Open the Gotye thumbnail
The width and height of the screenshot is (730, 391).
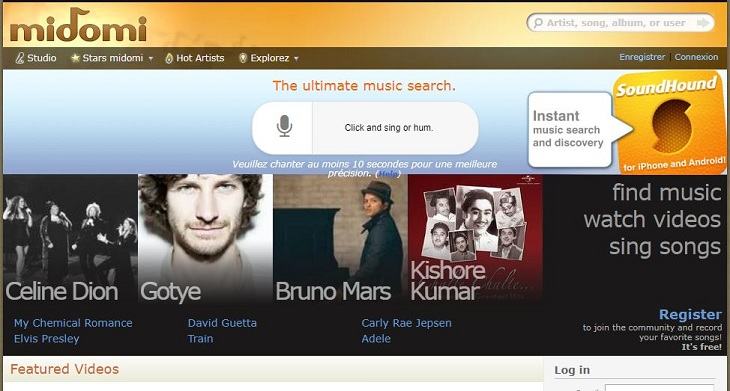205,239
